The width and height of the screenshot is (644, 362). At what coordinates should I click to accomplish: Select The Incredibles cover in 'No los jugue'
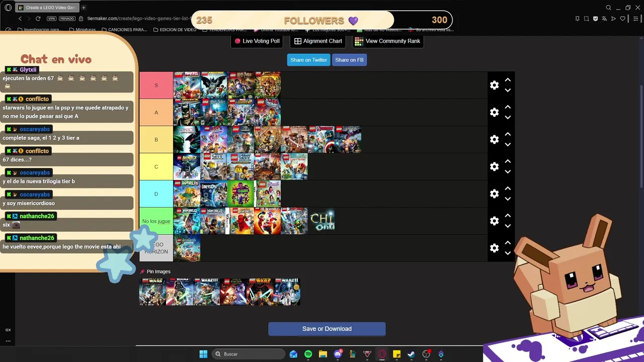pos(268,221)
